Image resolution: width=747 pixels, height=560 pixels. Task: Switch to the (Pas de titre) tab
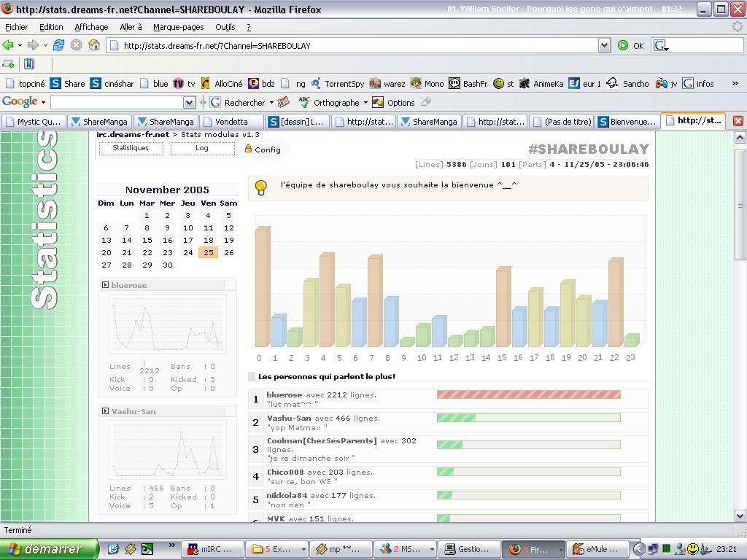[x=562, y=122]
